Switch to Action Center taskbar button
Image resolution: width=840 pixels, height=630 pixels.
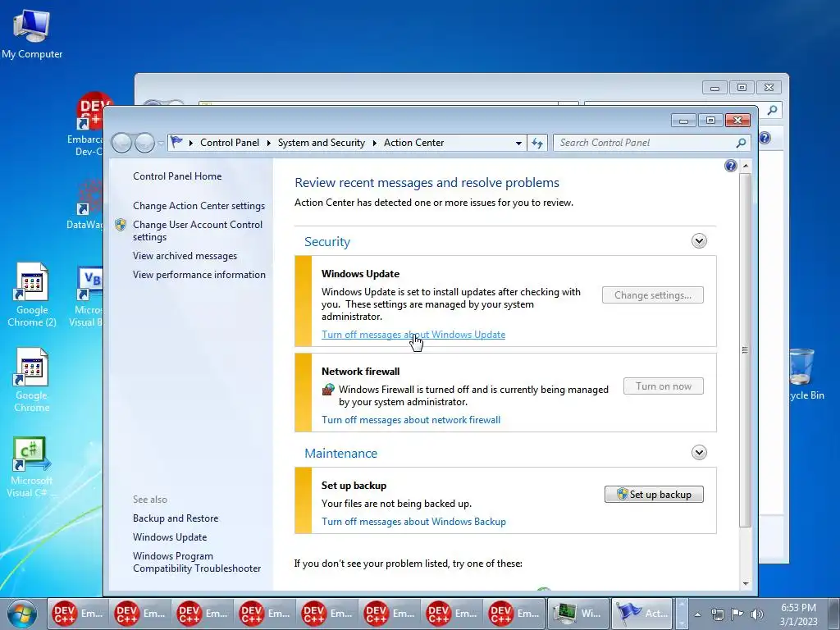click(641, 614)
